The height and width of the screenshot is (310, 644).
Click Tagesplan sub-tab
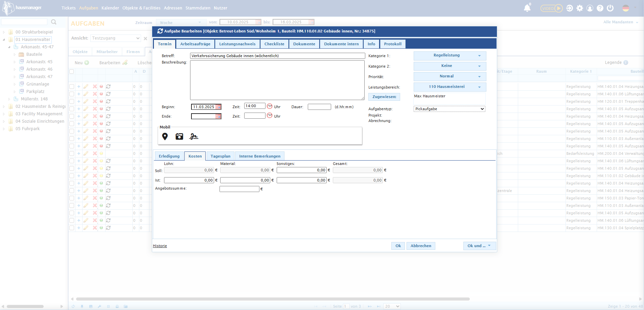coord(221,156)
